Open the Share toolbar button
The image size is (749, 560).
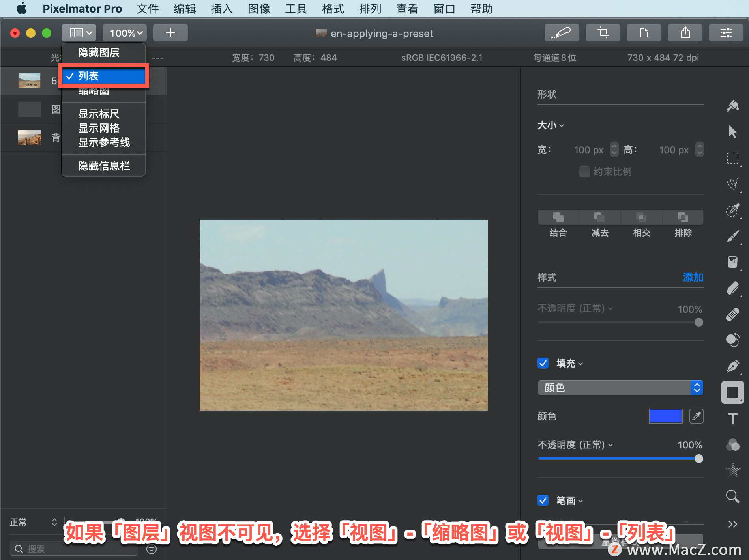click(685, 33)
